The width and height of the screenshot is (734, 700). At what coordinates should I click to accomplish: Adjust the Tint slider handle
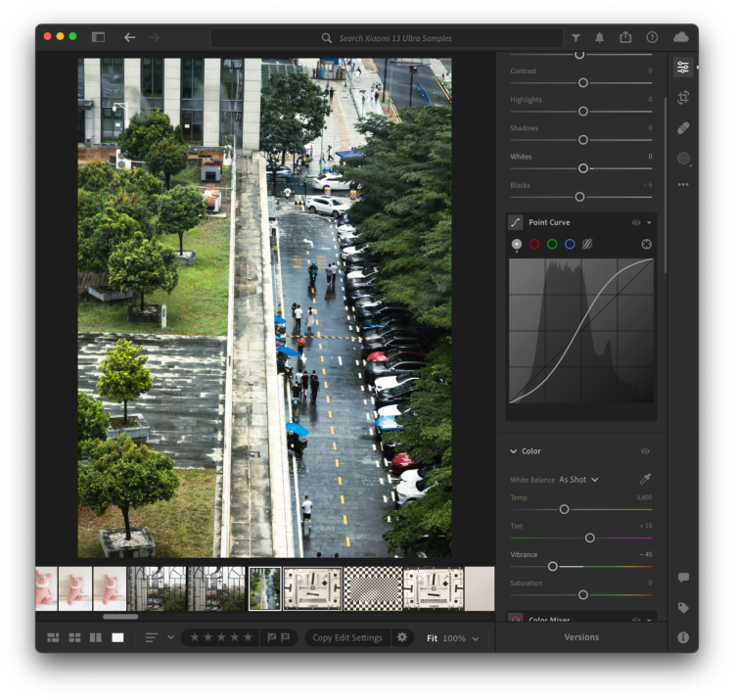[x=590, y=538]
